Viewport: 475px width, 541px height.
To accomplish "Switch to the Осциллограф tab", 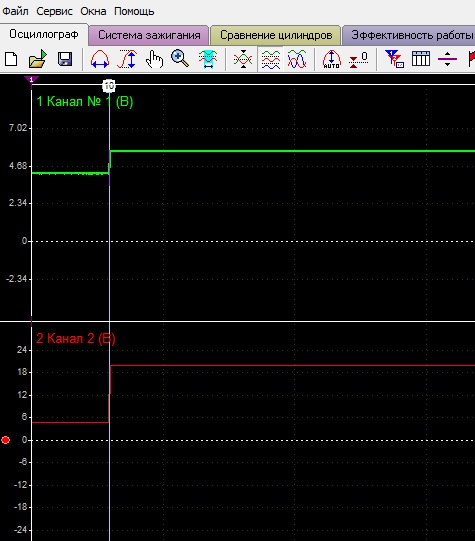I will pos(44,35).
